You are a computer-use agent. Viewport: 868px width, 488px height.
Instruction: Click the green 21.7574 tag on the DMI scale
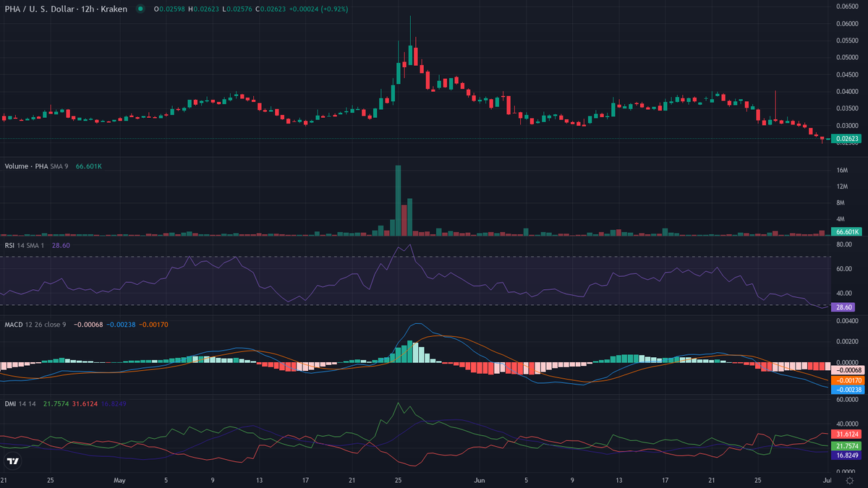pos(846,448)
